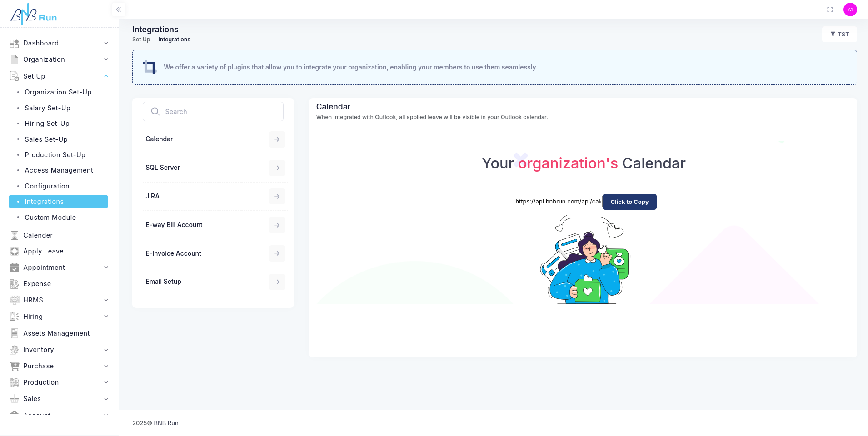Collapse the Set Up menu section
Viewport: 868px width, 436px height.
tap(106, 76)
